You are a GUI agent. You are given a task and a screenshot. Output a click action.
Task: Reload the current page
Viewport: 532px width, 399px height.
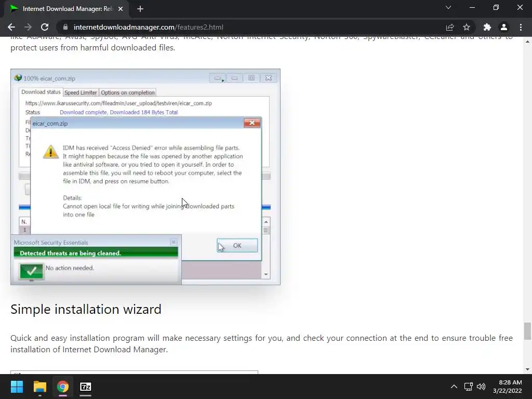point(45,27)
